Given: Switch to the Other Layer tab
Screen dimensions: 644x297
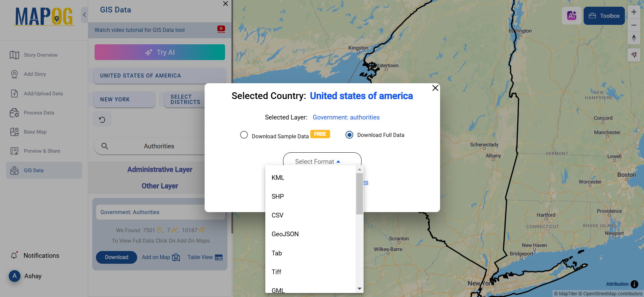Looking at the screenshot, I should (160, 186).
